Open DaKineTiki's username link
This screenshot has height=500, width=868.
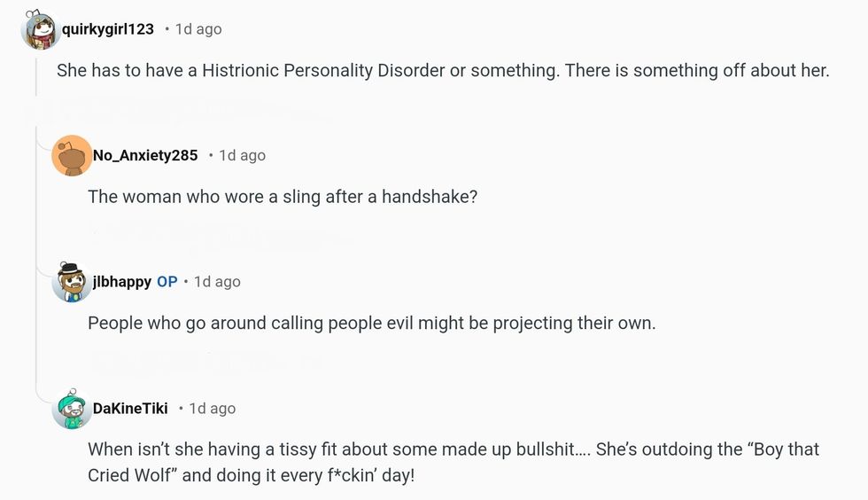129,409
